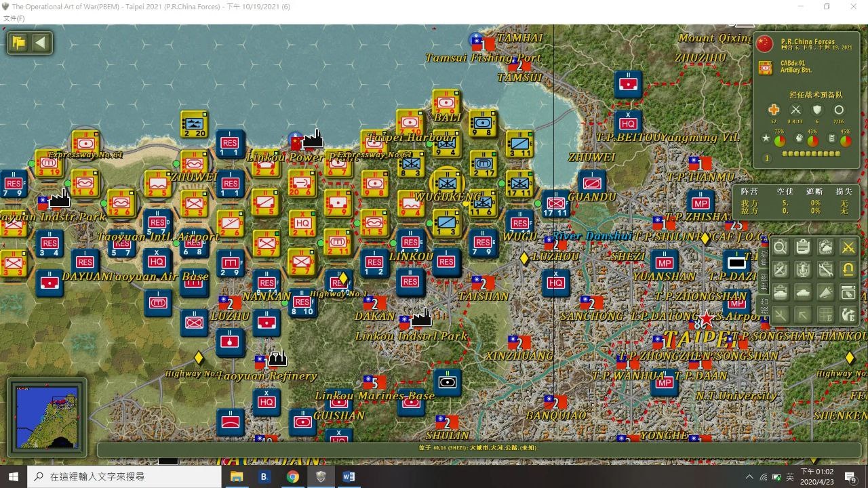Collapse panel with left triangle arrow
This screenshot has width=868, height=488.
click(41, 43)
